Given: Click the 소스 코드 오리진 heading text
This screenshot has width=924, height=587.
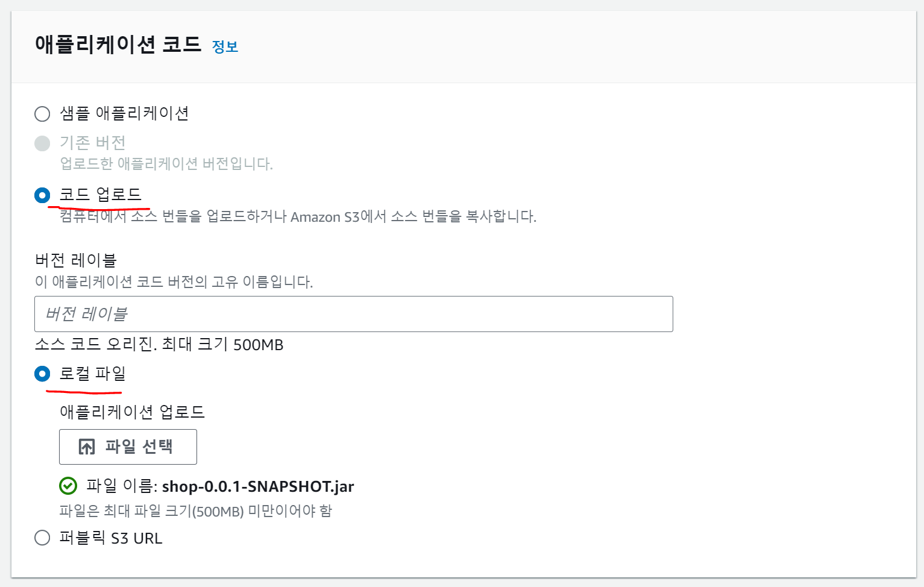Looking at the screenshot, I should [x=159, y=345].
